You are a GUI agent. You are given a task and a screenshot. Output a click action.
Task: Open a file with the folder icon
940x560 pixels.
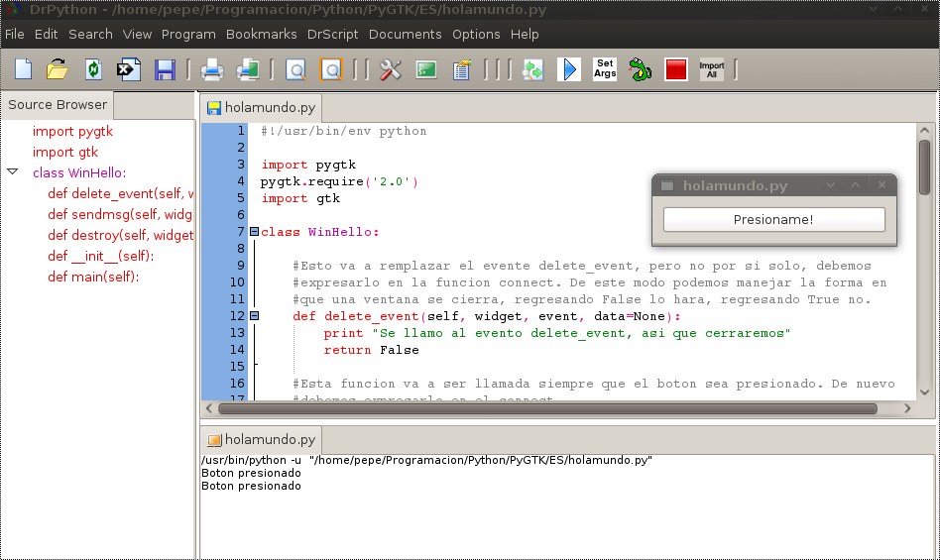point(58,69)
